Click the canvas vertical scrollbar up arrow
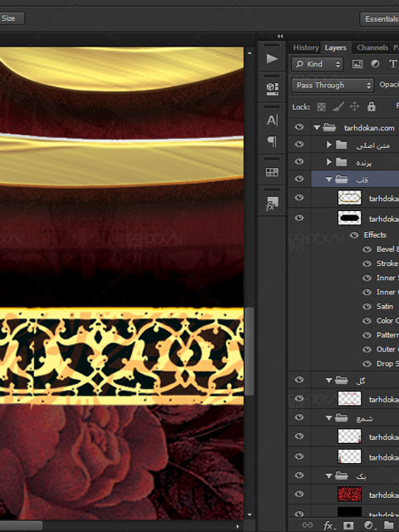 coord(249,53)
